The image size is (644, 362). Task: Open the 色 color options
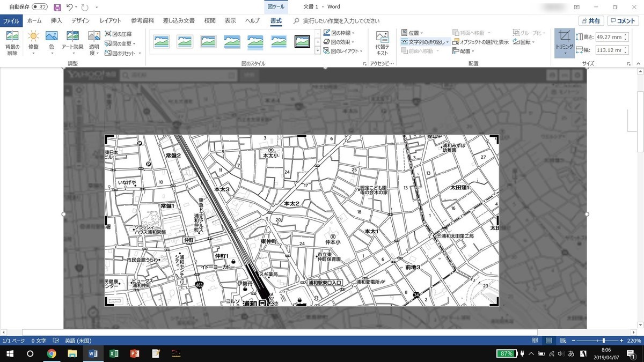tap(52, 43)
